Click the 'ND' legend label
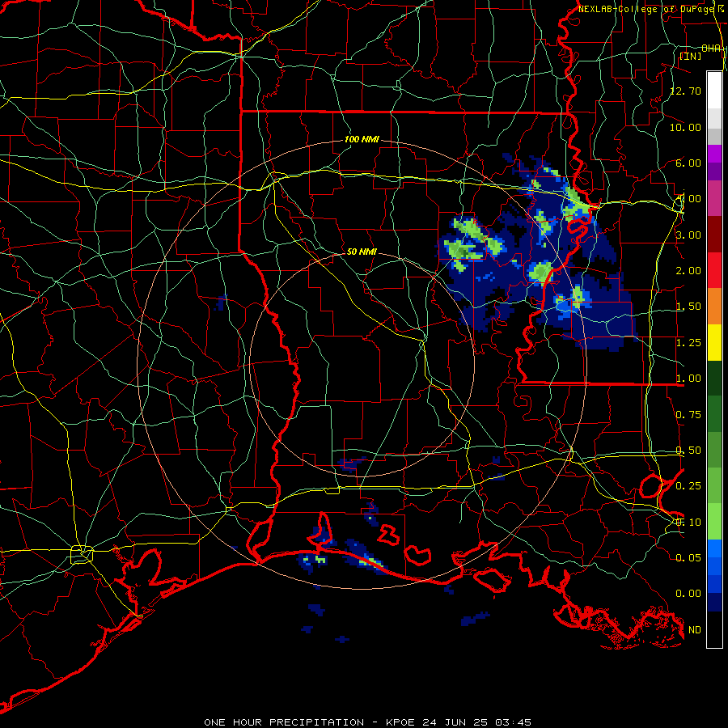The height and width of the screenshot is (728, 728). 695,630
